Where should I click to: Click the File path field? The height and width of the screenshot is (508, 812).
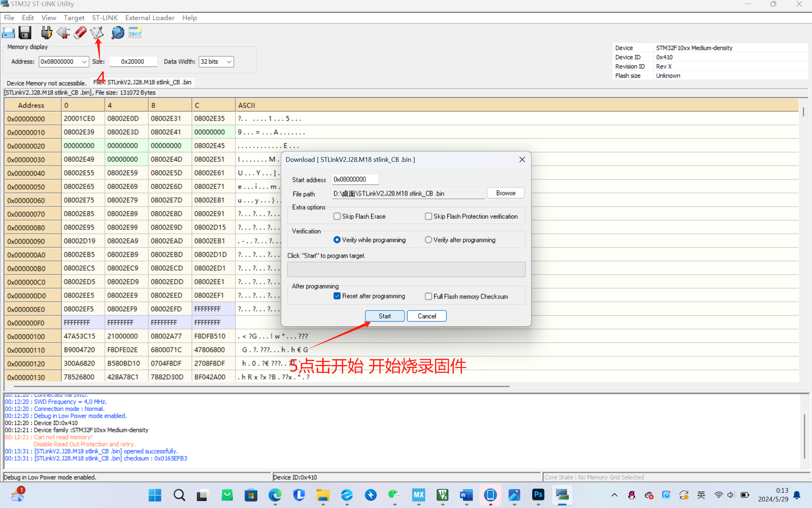[x=408, y=193]
